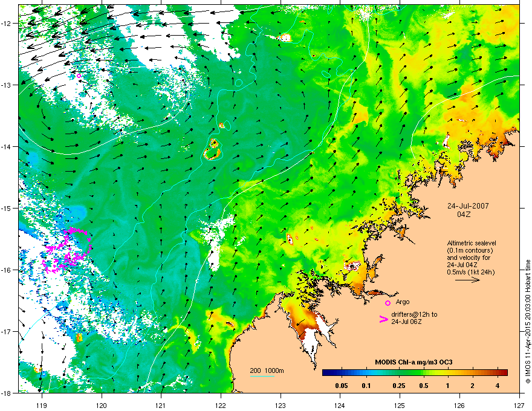Click the color bar tick label 4
This screenshot has height=411, width=532.
coord(498,386)
